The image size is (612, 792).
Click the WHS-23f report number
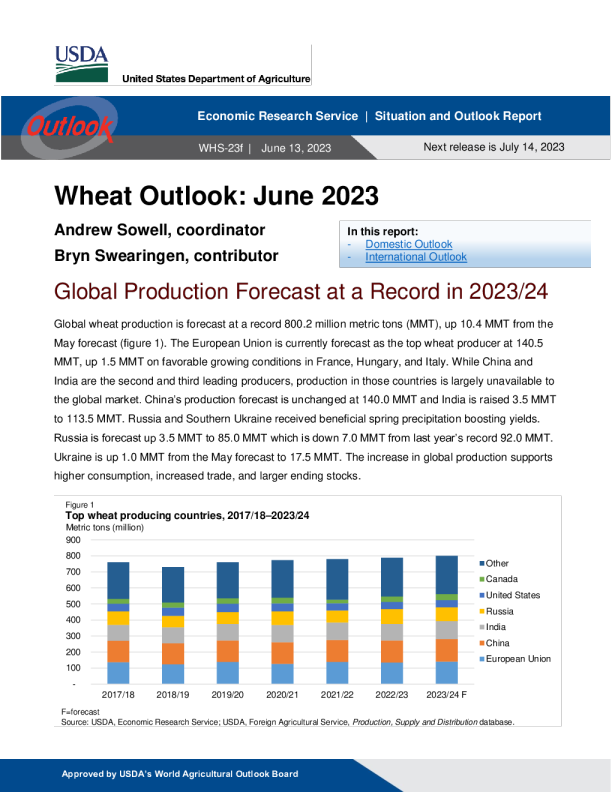pos(221,148)
